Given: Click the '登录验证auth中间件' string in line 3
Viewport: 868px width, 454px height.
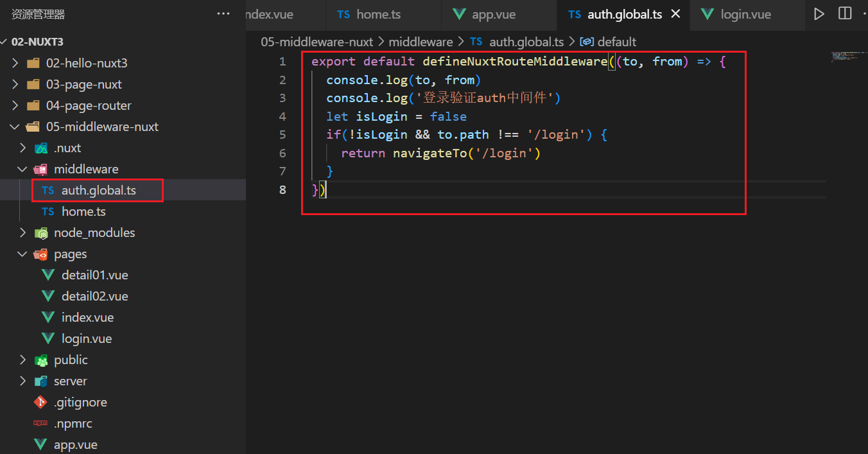Looking at the screenshot, I should point(485,98).
